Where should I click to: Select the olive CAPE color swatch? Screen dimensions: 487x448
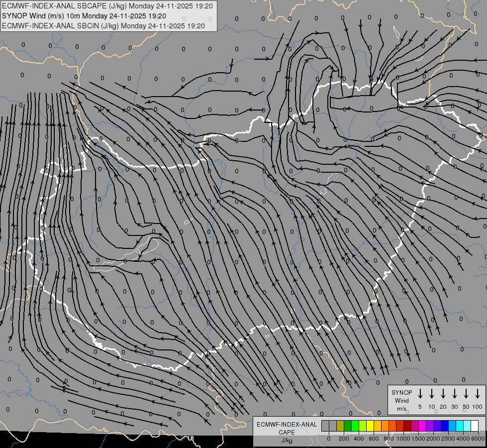point(340,426)
